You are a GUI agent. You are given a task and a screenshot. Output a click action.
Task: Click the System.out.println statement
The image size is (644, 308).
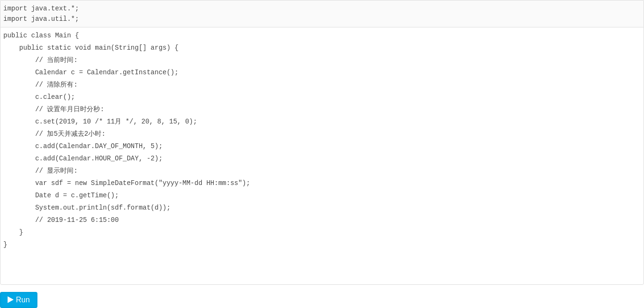(102, 207)
